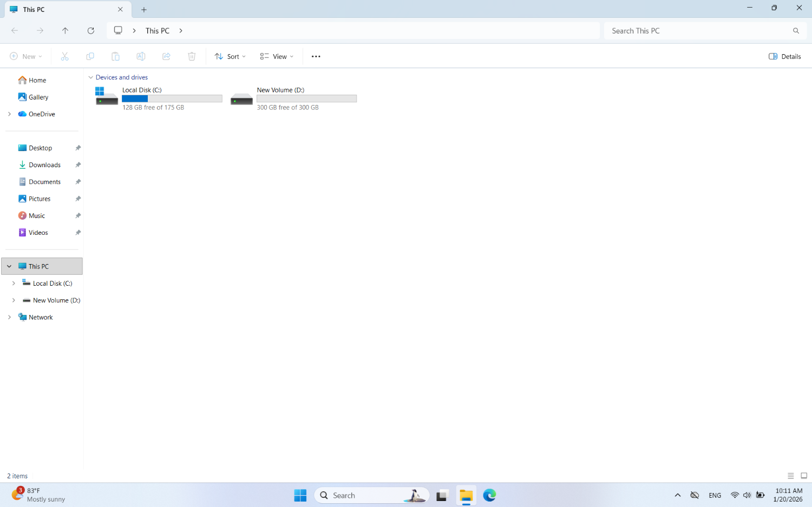Open the View dropdown menu

click(277, 56)
